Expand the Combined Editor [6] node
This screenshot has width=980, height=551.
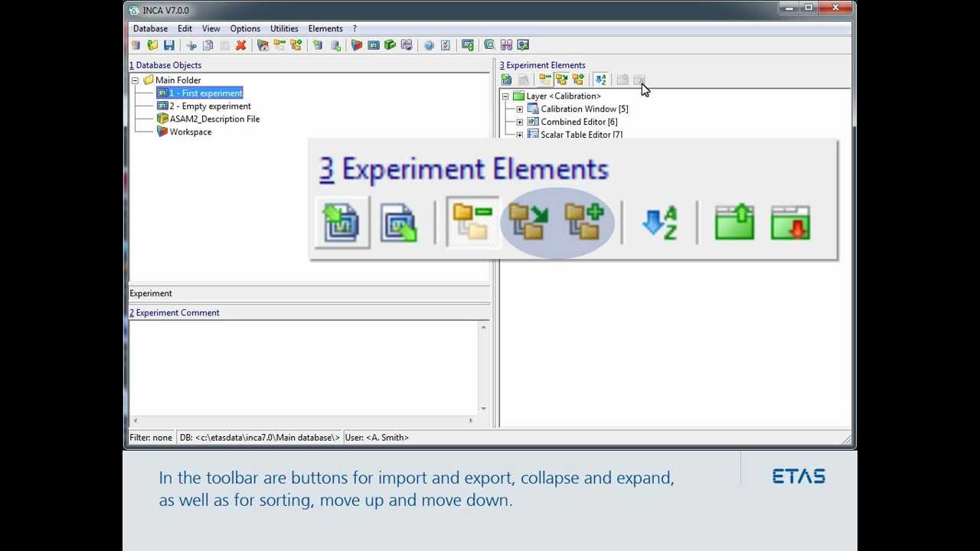pyautogui.click(x=520, y=122)
